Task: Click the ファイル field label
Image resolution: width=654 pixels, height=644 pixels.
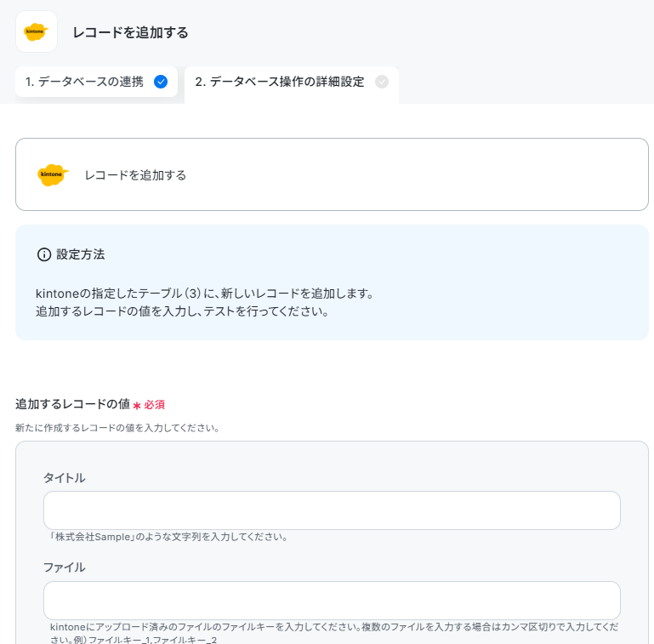Action: (65, 567)
